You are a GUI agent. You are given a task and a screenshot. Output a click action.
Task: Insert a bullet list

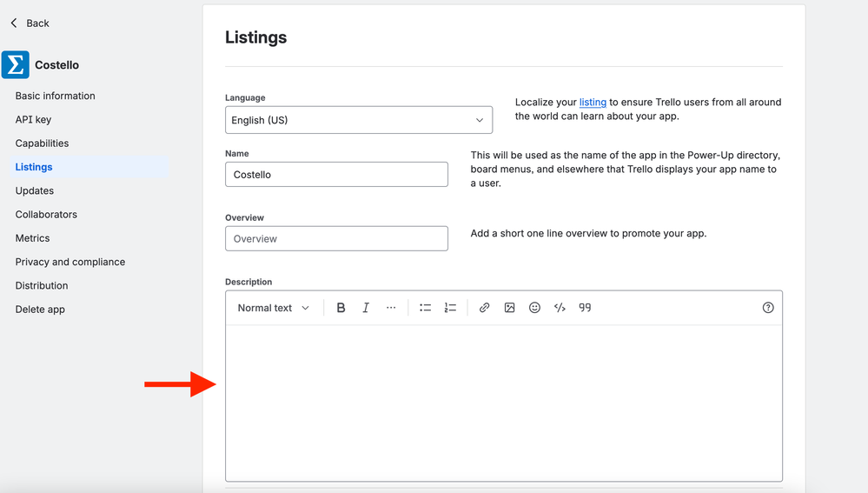(x=425, y=308)
